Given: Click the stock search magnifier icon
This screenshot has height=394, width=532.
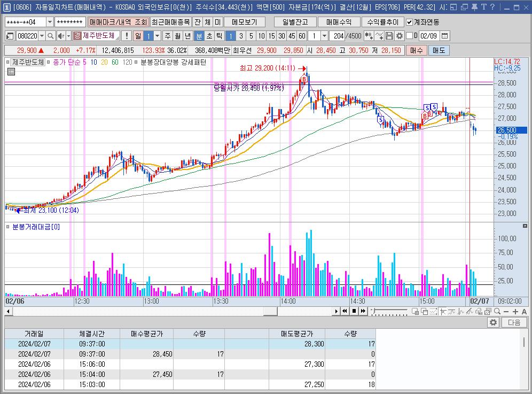Looking at the screenshot, I should point(50,36).
